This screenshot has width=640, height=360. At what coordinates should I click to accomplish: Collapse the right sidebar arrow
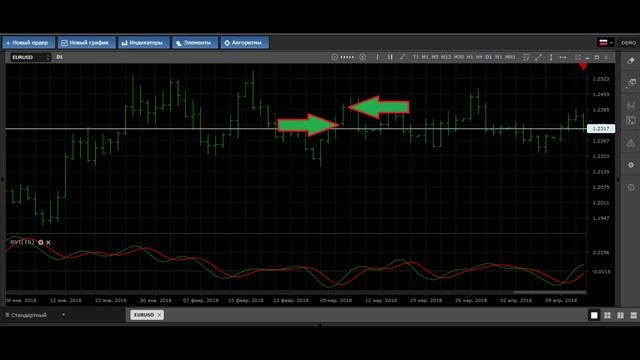618,179
